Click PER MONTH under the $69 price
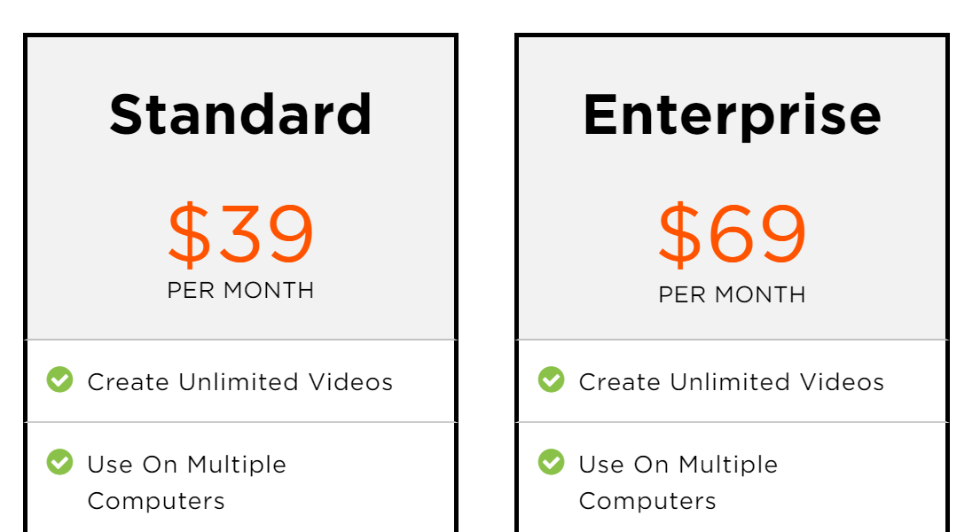The width and height of the screenshot is (980, 532). (732, 294)
